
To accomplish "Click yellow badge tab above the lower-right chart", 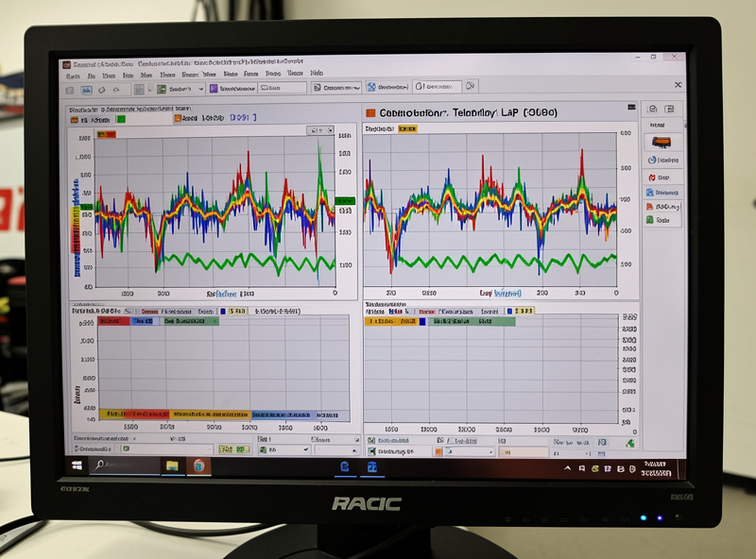I will pyautogui.click(x=524, y=312).
